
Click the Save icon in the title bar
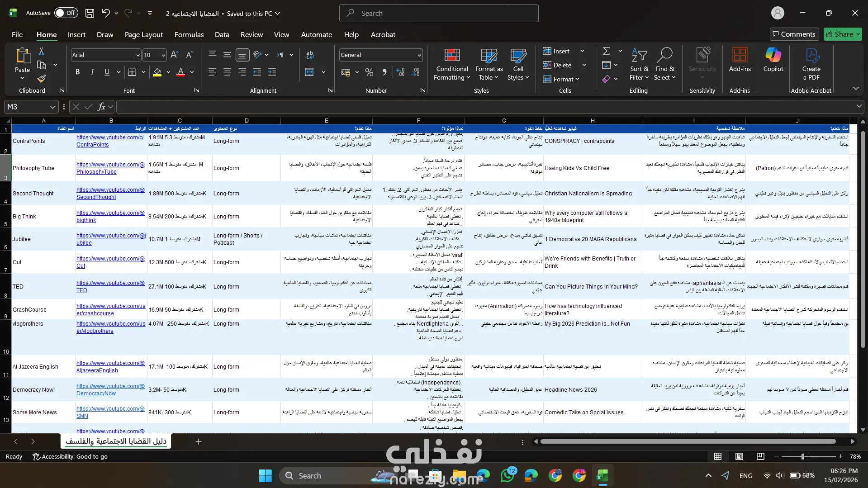pos(90,13)
